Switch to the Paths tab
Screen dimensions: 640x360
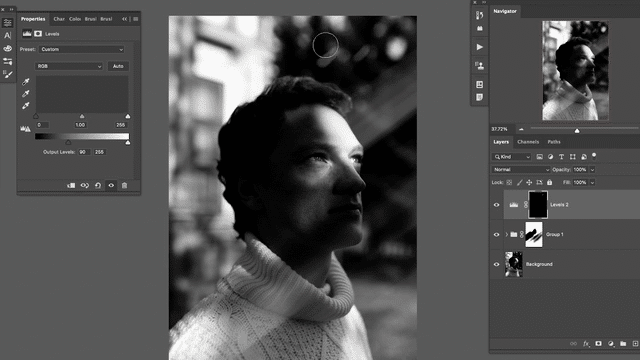554,142
